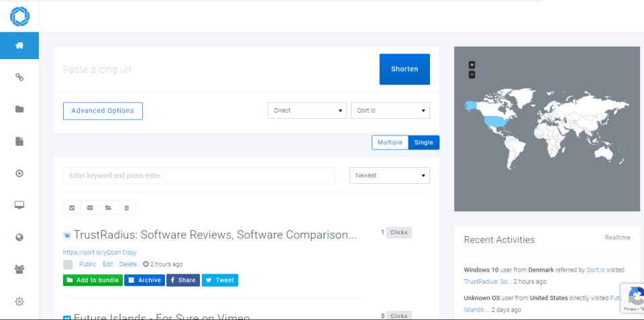Screen dimensions: 644x320
Task: Open the Home dashboard sidebar icon
Action: point(19,46)
